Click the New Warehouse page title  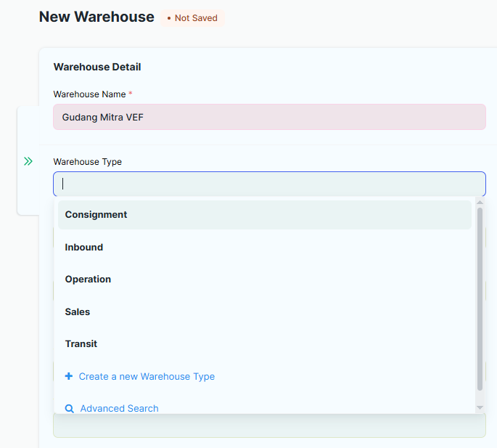[x=96, y=17]
